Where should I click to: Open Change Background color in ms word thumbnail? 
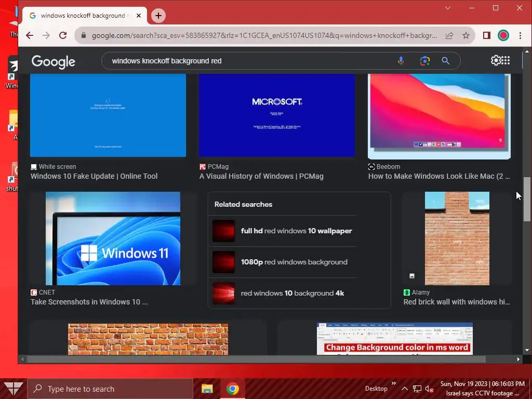[395, 339]
